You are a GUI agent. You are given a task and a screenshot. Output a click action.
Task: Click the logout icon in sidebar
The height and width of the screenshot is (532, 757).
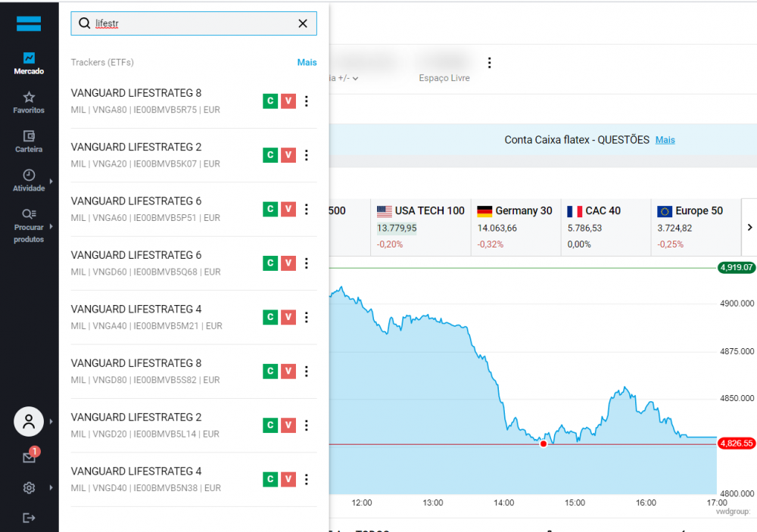(x=29, y=518)
